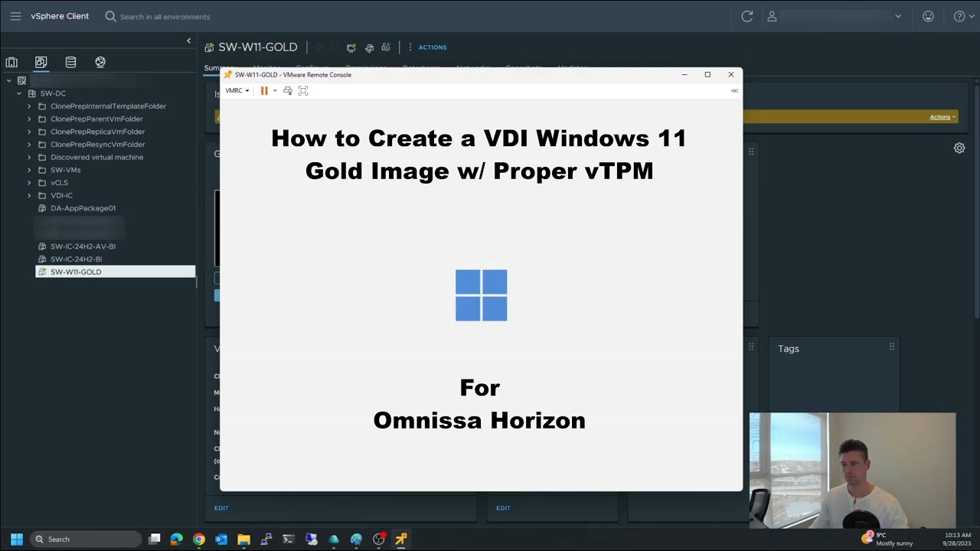The image size is (980, 551).
Task: Click the Tags card drag handle
Action: coord(892,347)
